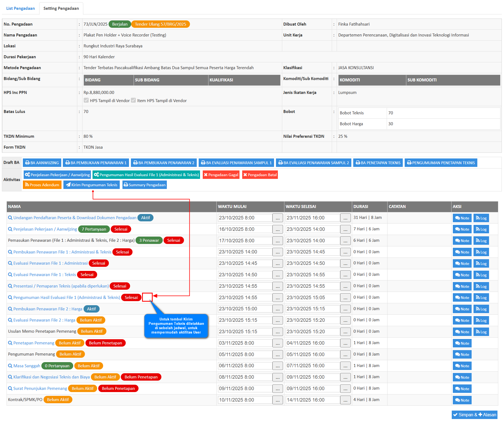Click the paper plane Kirim Pengumuman Teknis icon
This screenshot has width=504, height=422.
pos(68,185)
